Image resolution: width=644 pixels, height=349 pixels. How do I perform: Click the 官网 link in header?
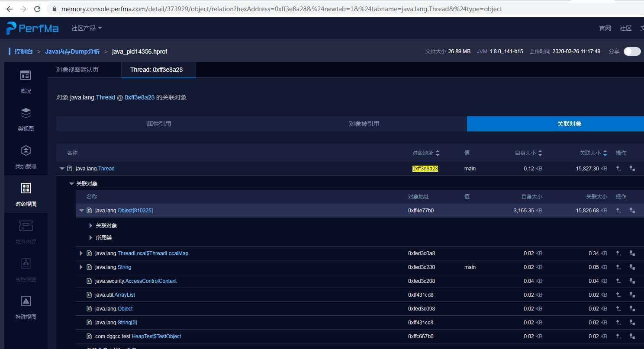pos(605,28)
